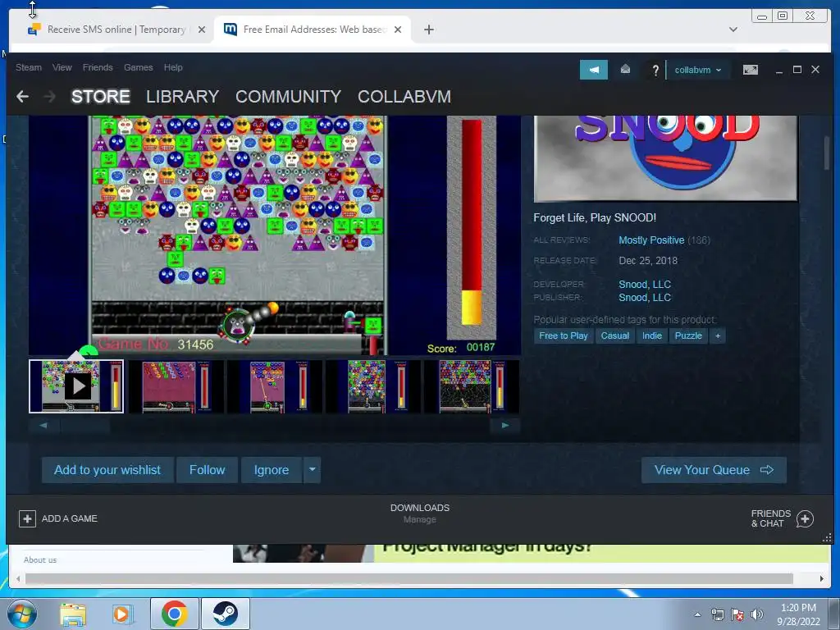Enter Big Picture mode icon
The image size is (840, 630).
(750, 70)
